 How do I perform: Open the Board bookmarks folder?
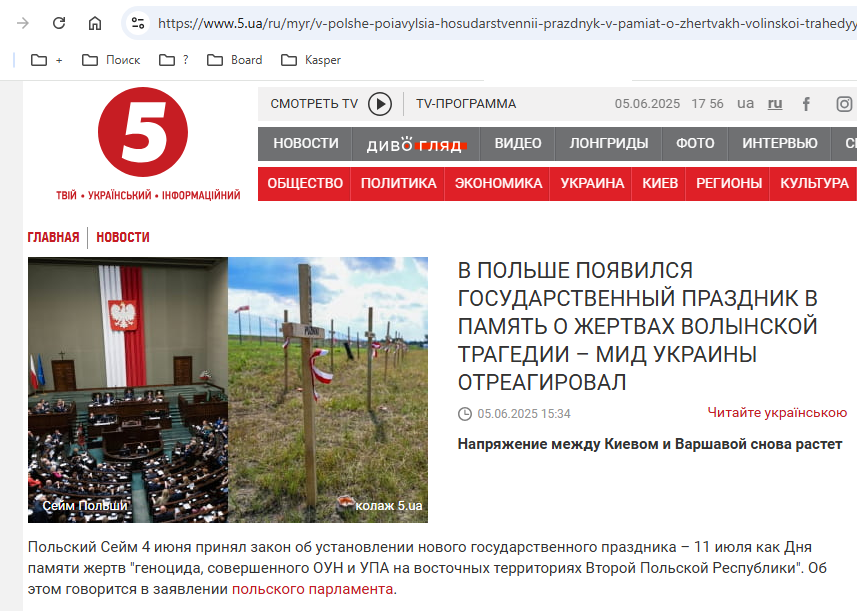(234, 60)
